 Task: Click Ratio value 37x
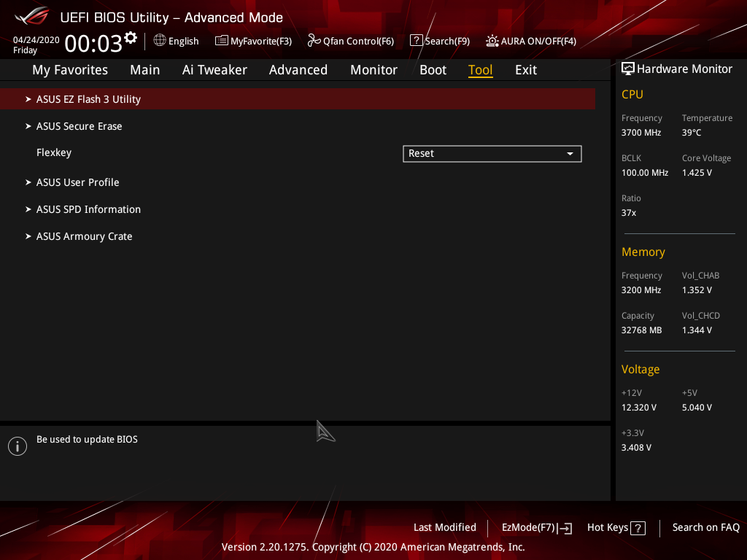tap(629, 213)
